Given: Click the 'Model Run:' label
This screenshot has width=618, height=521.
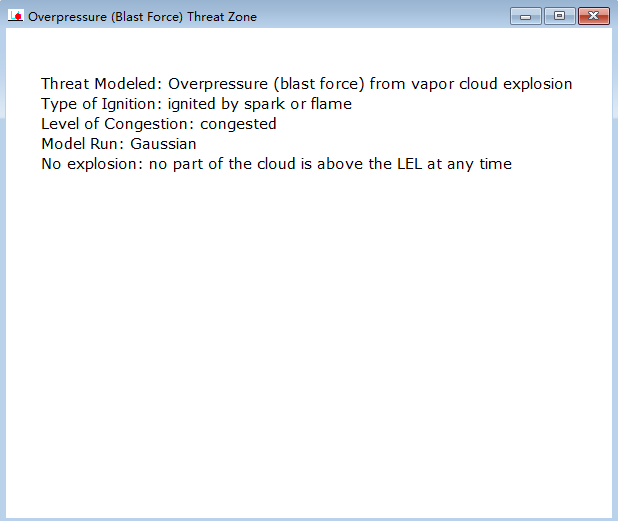Looking at the screenshot, I should (x=83, y=144).
